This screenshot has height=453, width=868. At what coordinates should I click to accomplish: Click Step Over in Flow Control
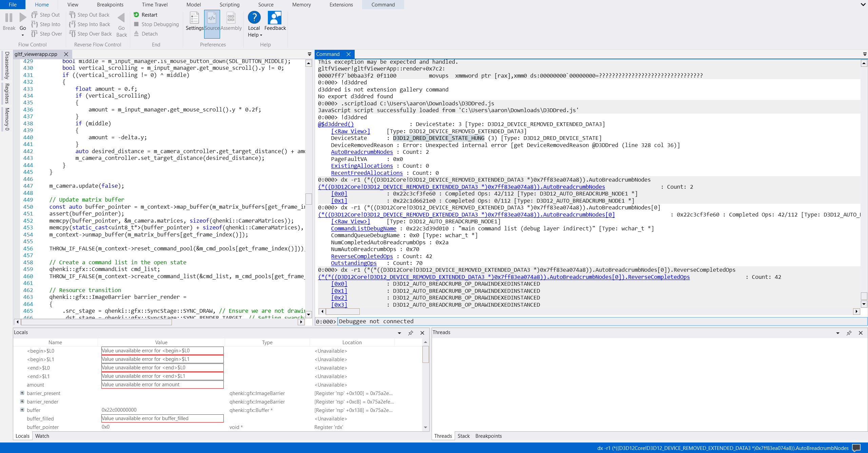point(47,34)
